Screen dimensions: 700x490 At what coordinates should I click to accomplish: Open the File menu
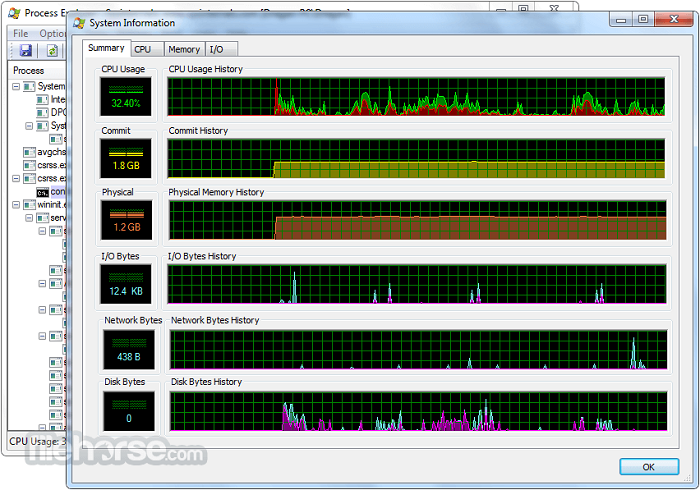21,34
